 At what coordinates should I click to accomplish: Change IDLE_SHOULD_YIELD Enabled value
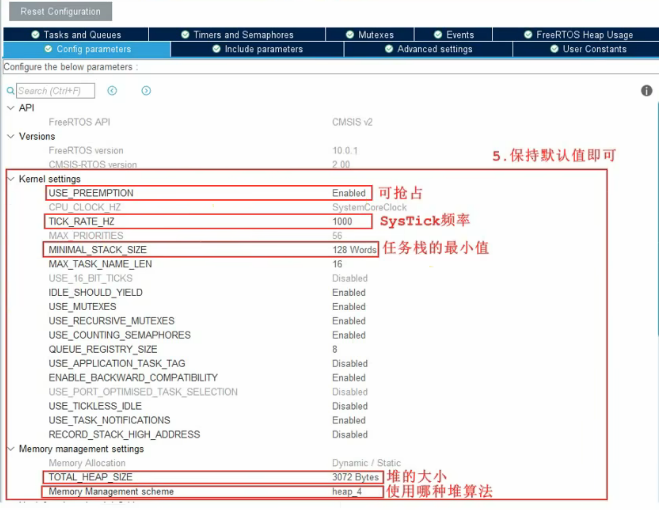click(x=349, y=293)
